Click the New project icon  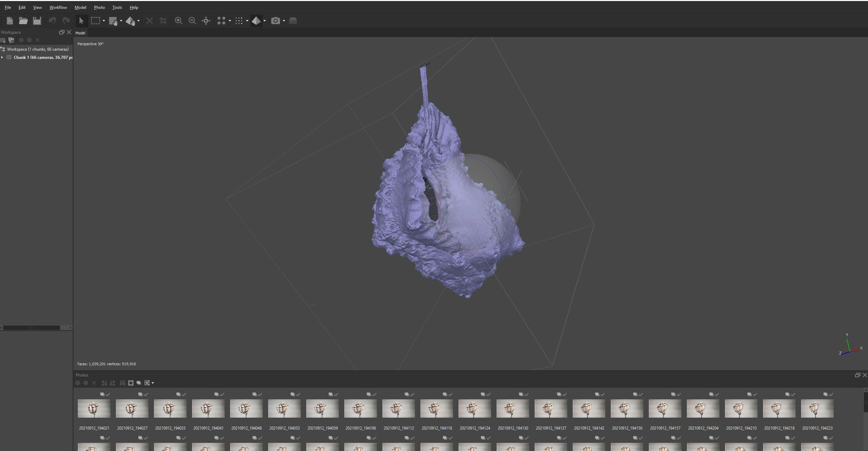pos(10,21)
